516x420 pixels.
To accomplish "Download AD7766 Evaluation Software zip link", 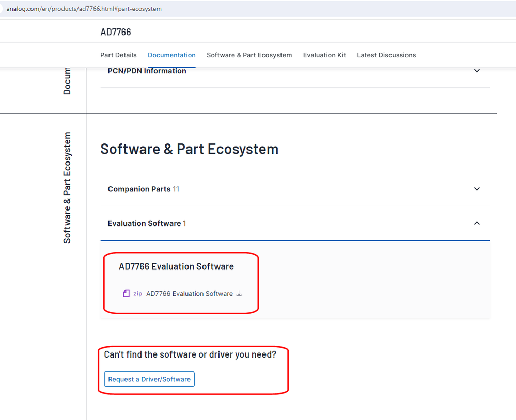I will click(190, 294).
